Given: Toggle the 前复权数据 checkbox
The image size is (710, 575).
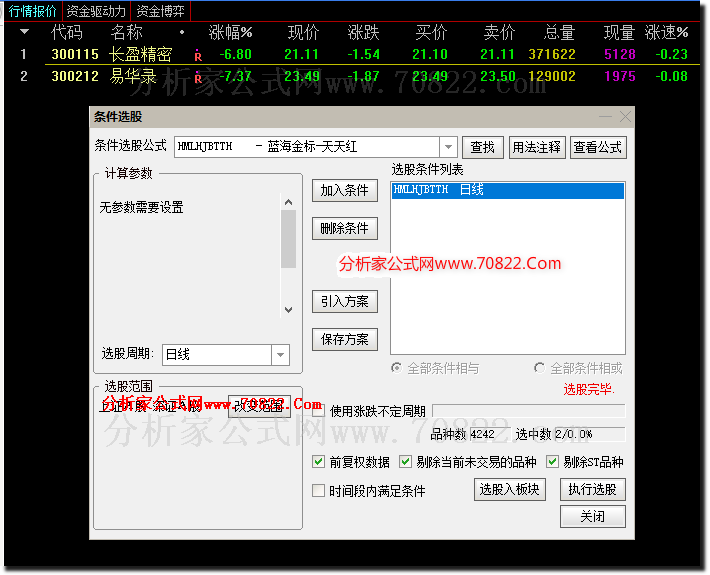Looking at the screenshot, I should (319, 462).
